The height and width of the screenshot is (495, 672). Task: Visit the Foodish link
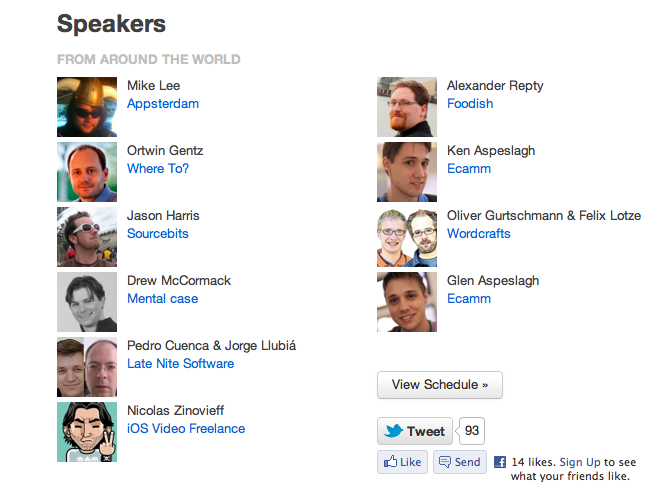[470, 104]
